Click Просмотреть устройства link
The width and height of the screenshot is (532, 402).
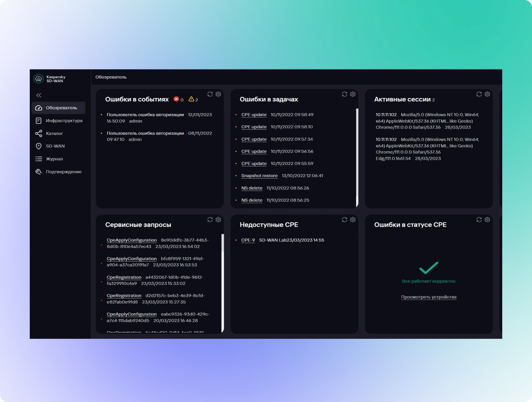tap(429, 297)
